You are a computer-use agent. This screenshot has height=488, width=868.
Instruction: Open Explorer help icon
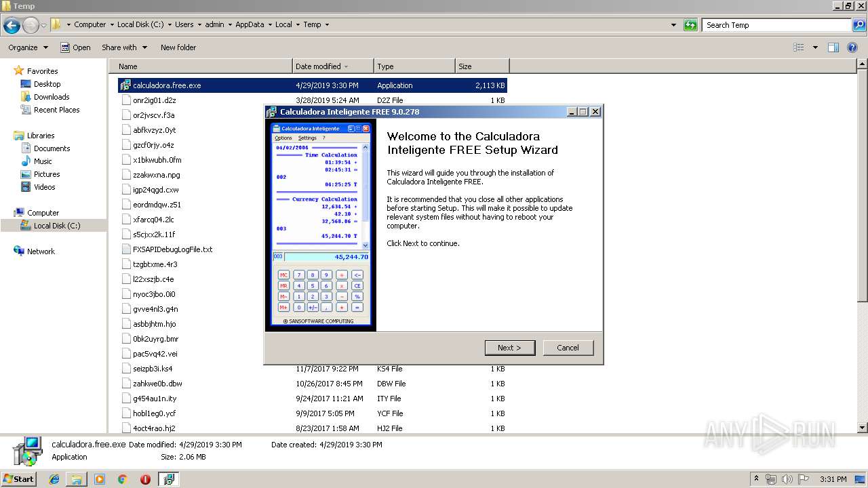coord(853,47)
